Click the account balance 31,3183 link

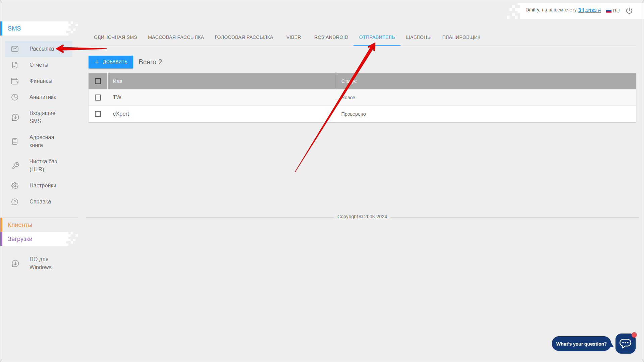(x=589, y=10)
